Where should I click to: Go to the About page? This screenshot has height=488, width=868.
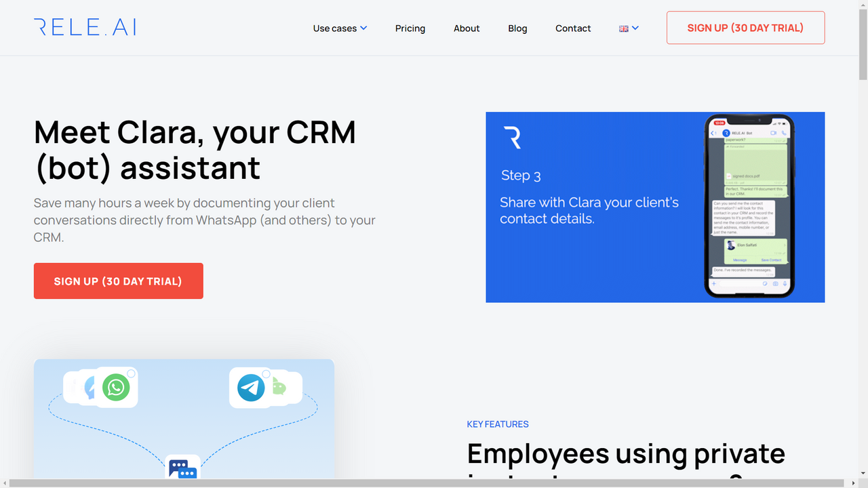point(467,28)
